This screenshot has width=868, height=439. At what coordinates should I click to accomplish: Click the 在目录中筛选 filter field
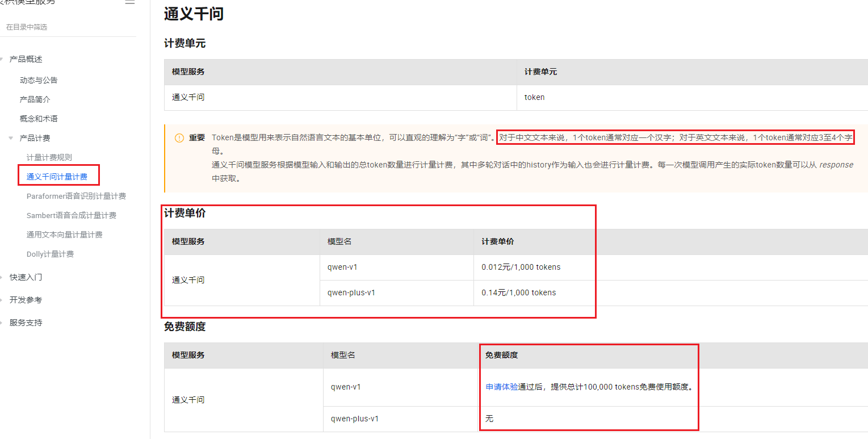[x=68, y=27]
